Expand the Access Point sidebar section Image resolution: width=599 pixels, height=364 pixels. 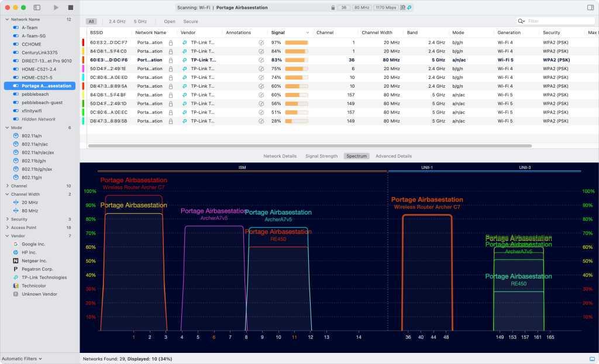[7, 227]
